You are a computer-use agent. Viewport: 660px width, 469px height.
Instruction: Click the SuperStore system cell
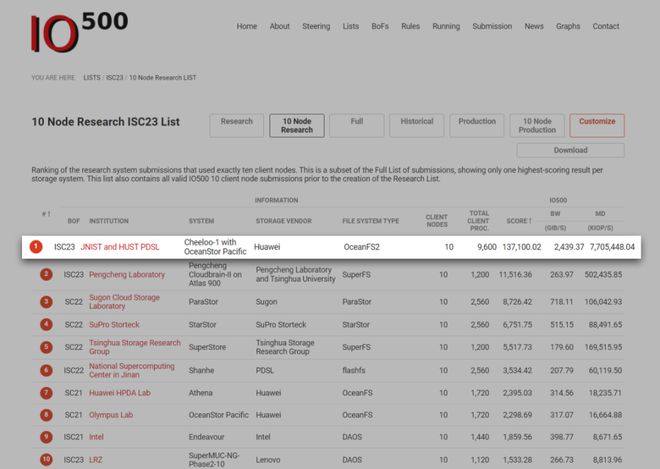pyautogui.click(x=207, y=347)
